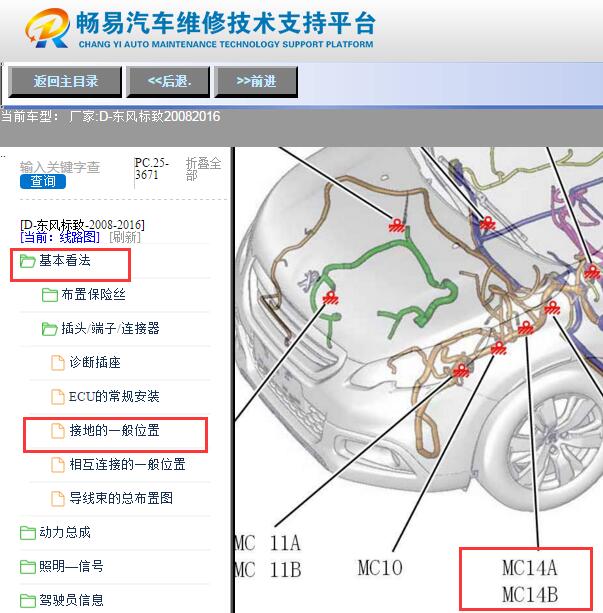Click the ground symbol linked to MC10
Image resolution: width=603 pixels, height=613 pixels.
click(499, 348)
